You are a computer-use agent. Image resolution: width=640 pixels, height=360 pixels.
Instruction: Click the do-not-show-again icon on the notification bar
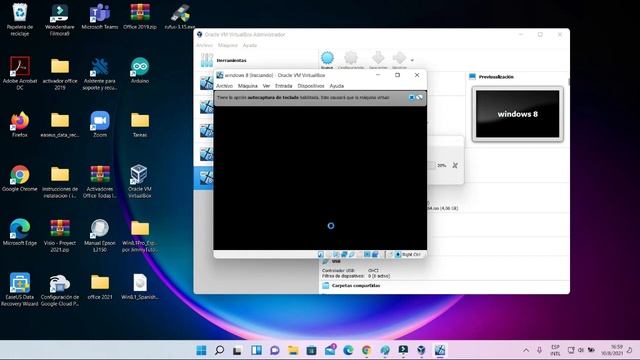click(420, 98)
